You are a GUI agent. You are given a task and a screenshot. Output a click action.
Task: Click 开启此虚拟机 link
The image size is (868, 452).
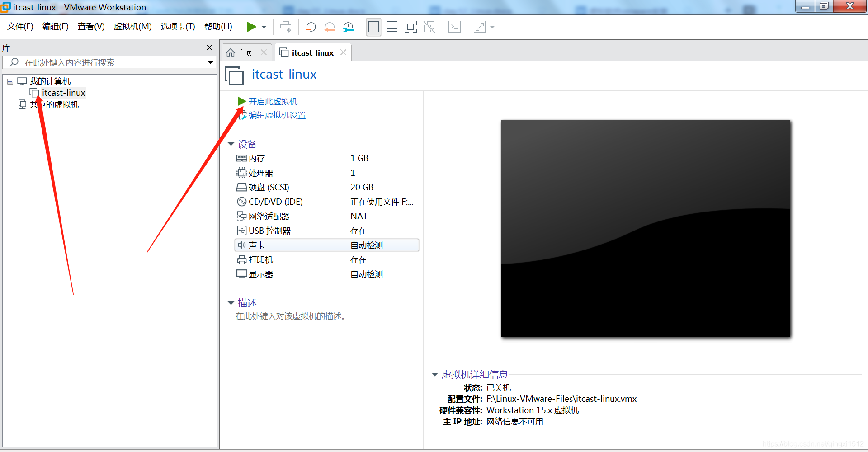pyautogui.click(x=273, y=101)
